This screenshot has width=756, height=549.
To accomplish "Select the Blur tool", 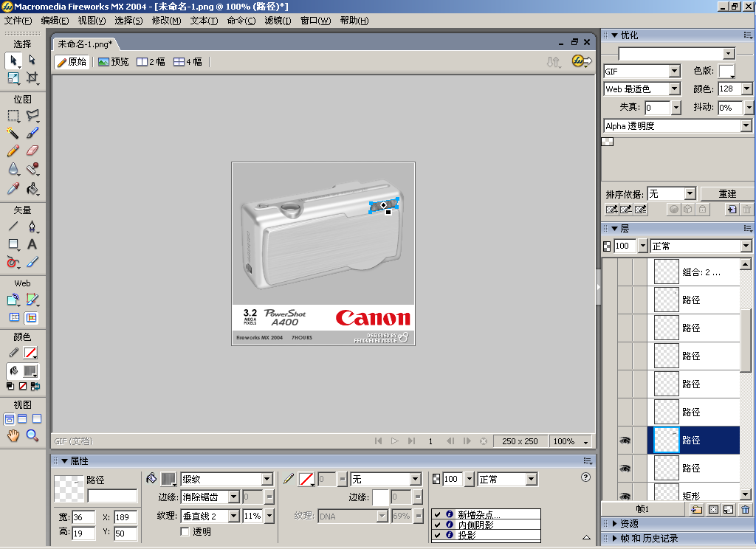I will tap(13, 169).
